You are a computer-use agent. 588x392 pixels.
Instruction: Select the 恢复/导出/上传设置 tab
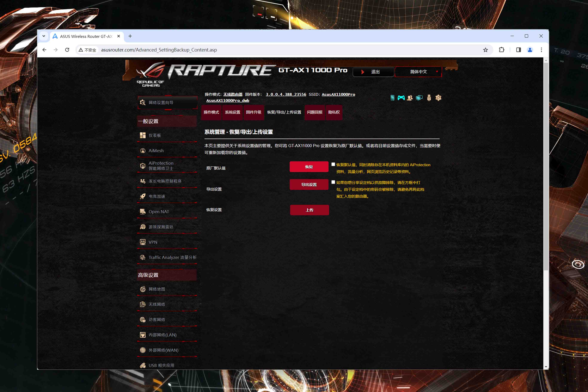click(x=284, y=112)
